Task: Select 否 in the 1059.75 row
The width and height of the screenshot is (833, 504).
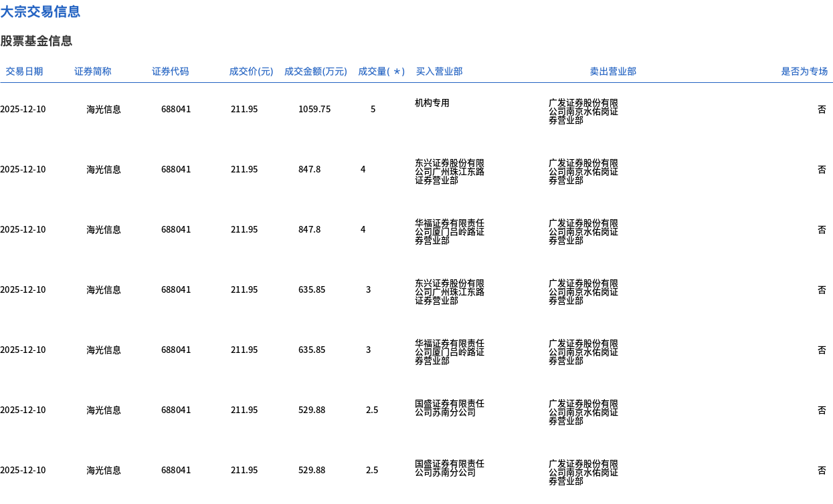Action: [822, 109]
